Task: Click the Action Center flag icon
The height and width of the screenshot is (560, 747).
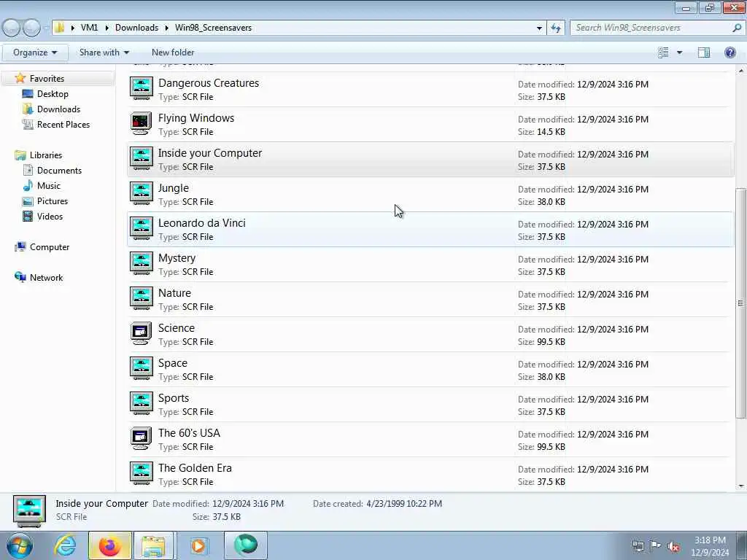Action: pyautogui.click(x=656, y=546)
